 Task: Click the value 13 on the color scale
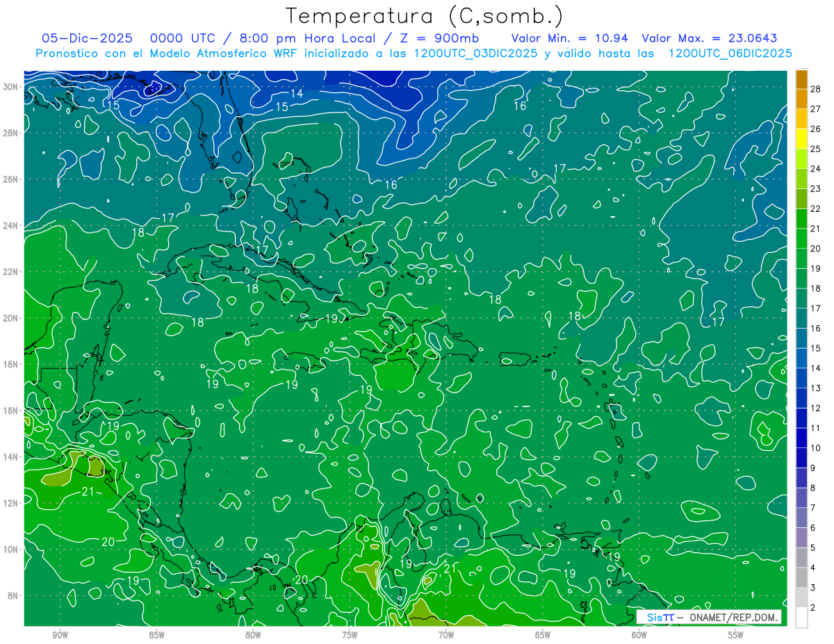(x=816, y=388)
